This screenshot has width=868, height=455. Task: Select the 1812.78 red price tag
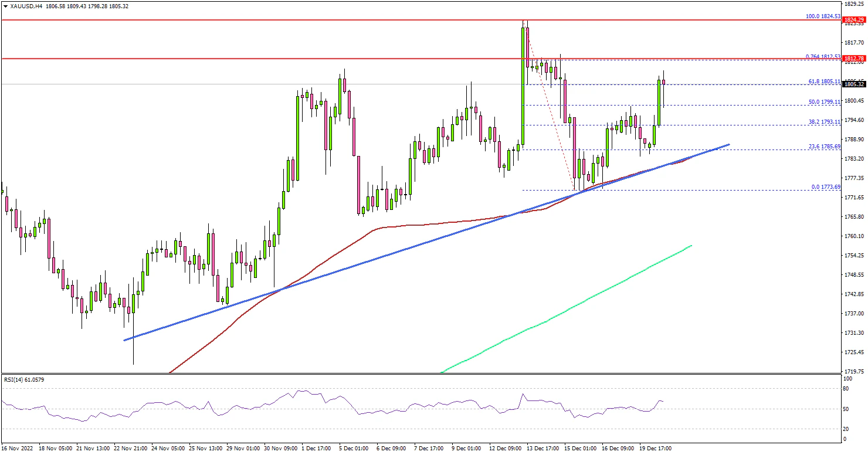coord(853,59)
